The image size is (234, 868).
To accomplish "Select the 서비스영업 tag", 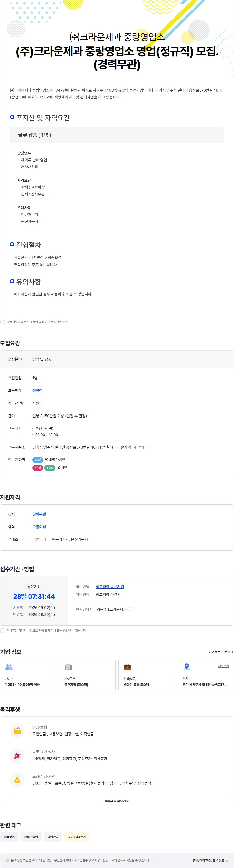I will coord(31,837).
